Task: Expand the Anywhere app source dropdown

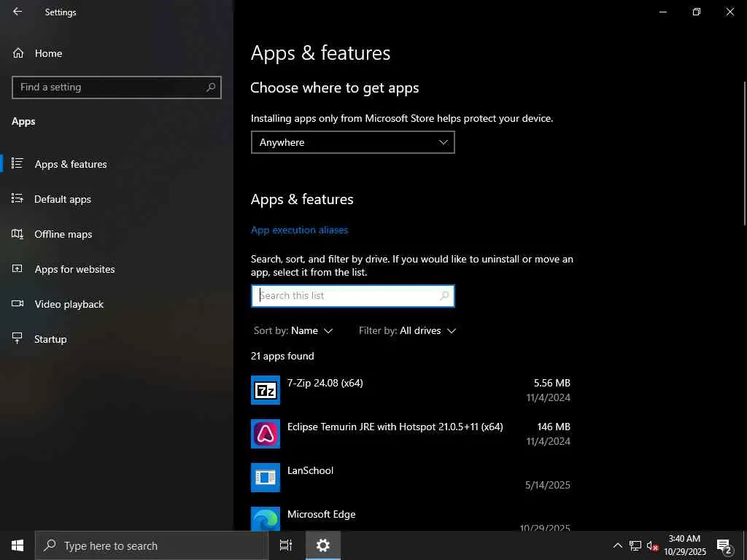Action: (x=352, y=142)
